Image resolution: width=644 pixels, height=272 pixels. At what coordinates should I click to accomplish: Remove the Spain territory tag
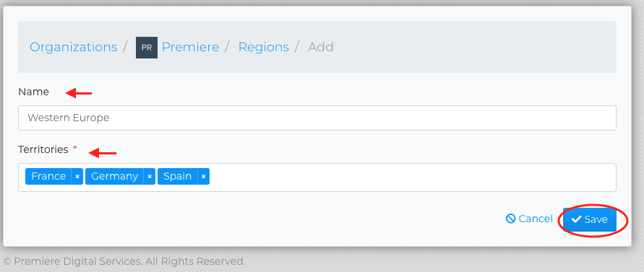pyautogui.click(x=203, y=177)
